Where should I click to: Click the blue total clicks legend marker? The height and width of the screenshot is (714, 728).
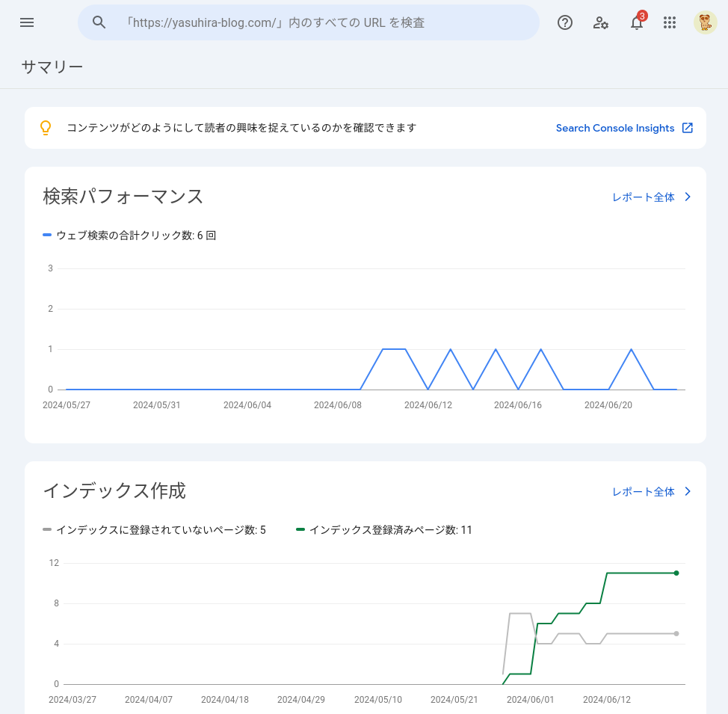(x=47, y=235)
